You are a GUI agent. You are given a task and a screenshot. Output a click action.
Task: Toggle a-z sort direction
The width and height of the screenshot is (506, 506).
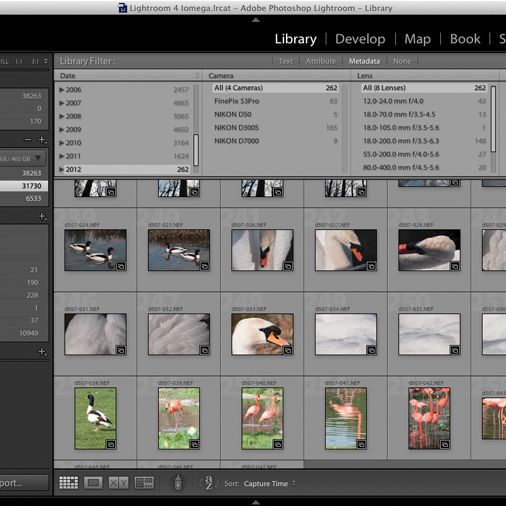click(x=209, y=483)
